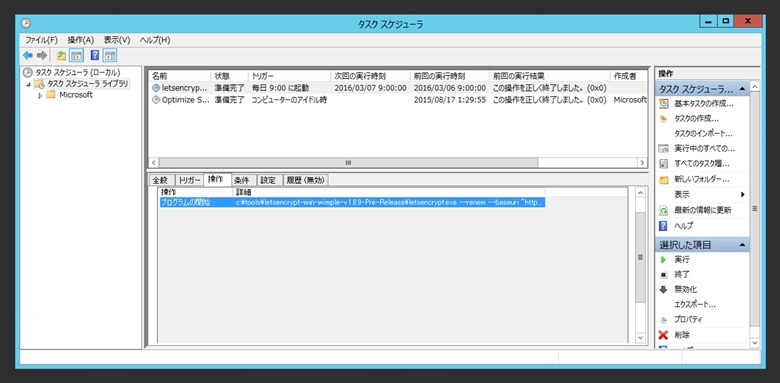Switch to the 設定 tab
The width and height of the screenshot is (780, 383).
pos(269,180)
